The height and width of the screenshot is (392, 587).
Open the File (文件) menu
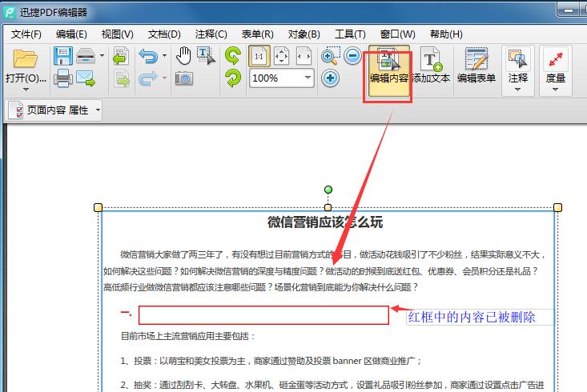click(26, 34)
